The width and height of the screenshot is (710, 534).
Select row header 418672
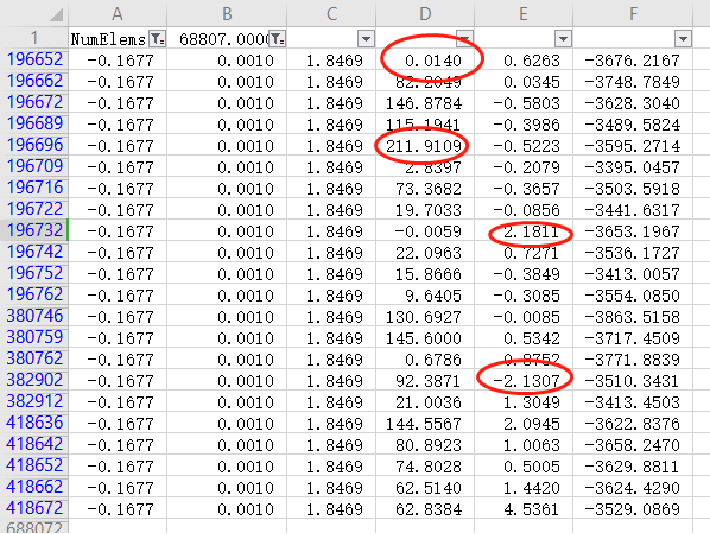(34, 509)
